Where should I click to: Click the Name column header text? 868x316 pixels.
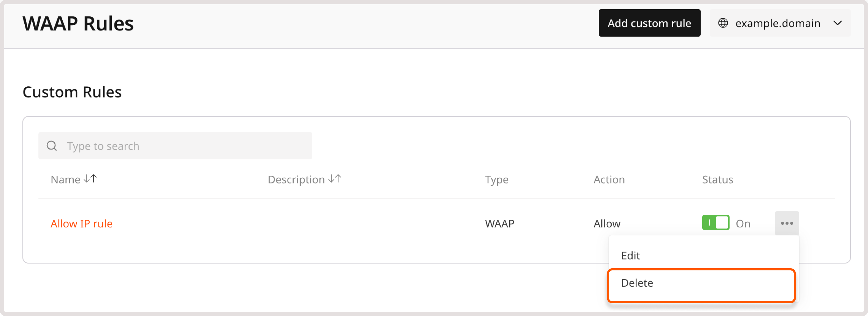coord(65,179)
